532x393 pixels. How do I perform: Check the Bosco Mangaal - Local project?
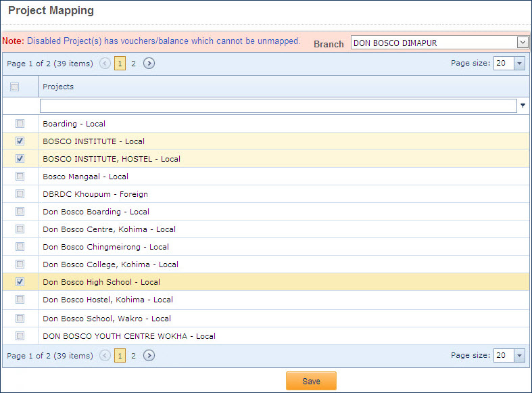pos(20,176)
